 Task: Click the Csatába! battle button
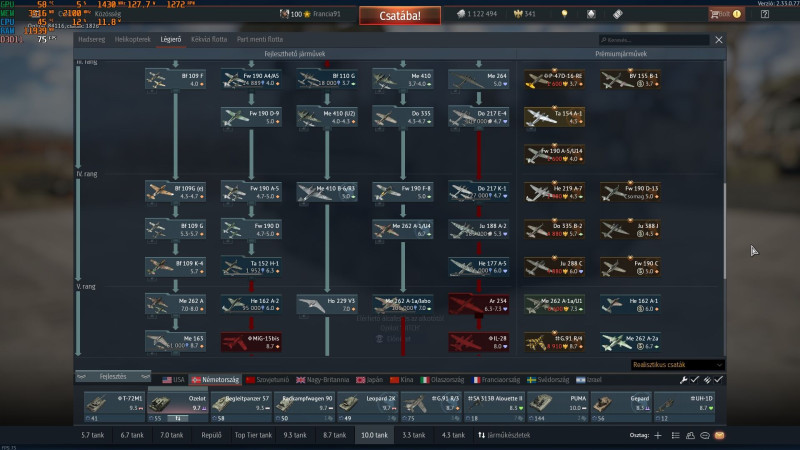(x=400, y=16)
